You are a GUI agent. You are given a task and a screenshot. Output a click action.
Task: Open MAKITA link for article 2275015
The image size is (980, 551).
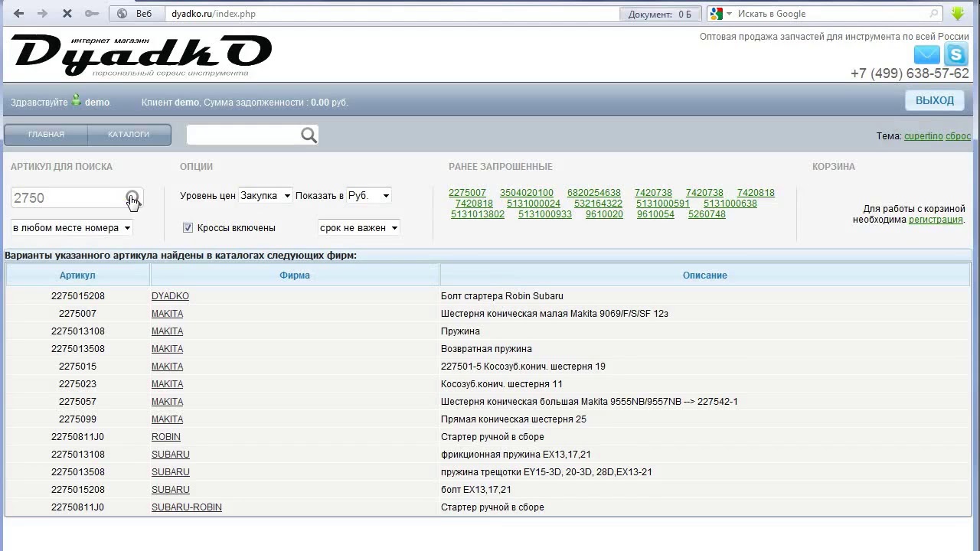[167, 367]
